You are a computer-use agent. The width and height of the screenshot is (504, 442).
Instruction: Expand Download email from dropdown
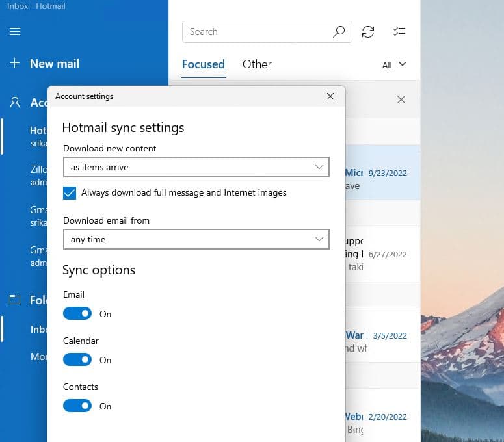tap(196, 239)
